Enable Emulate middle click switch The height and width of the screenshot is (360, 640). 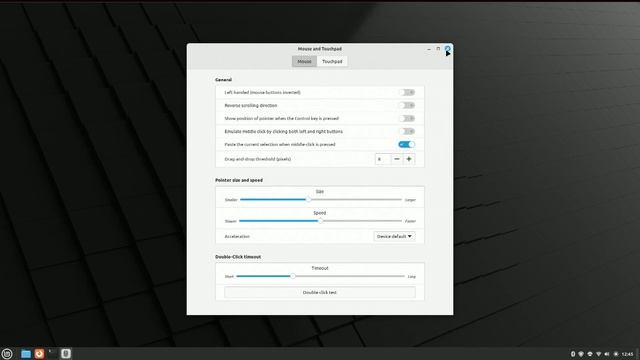click(x=407, y=131)
